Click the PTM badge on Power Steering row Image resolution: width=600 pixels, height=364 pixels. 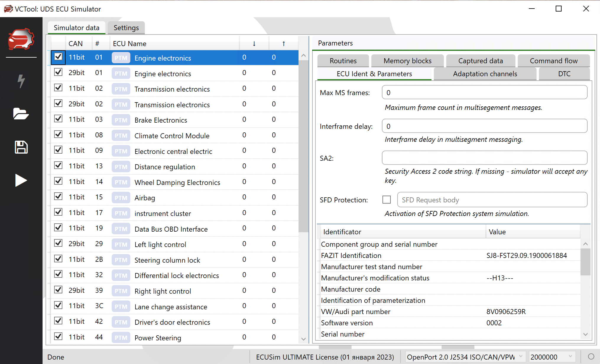[121, 337]
